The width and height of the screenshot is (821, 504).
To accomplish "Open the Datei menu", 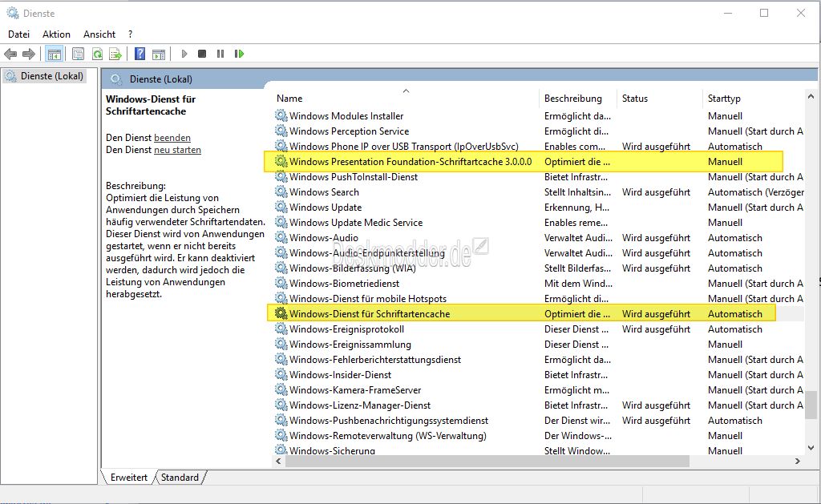I will coord(18,34).
